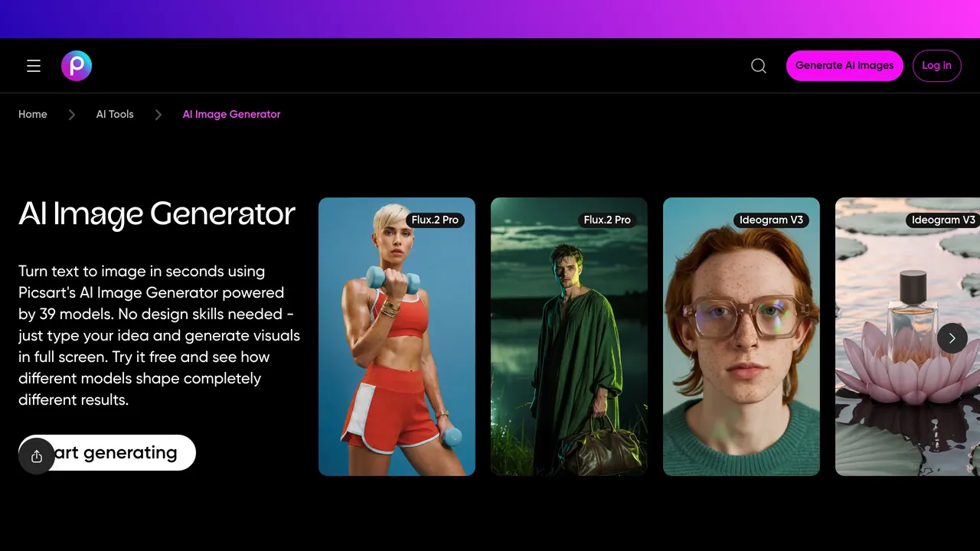Open the red-haired person with glasses image
This screenshot has width=980, height=551.
(x=741, y=337)
